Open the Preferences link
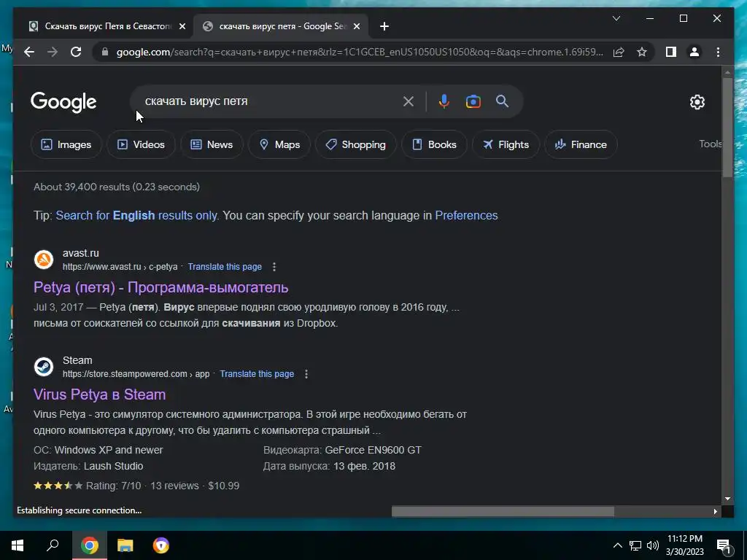The image size is (747, 560). pyautogui.click(x=466, y=215)
